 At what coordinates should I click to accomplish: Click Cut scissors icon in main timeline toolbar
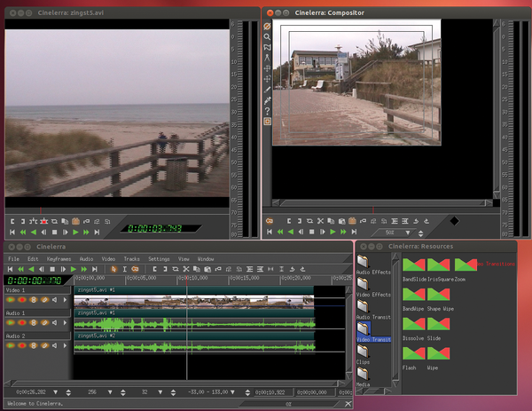186,269
